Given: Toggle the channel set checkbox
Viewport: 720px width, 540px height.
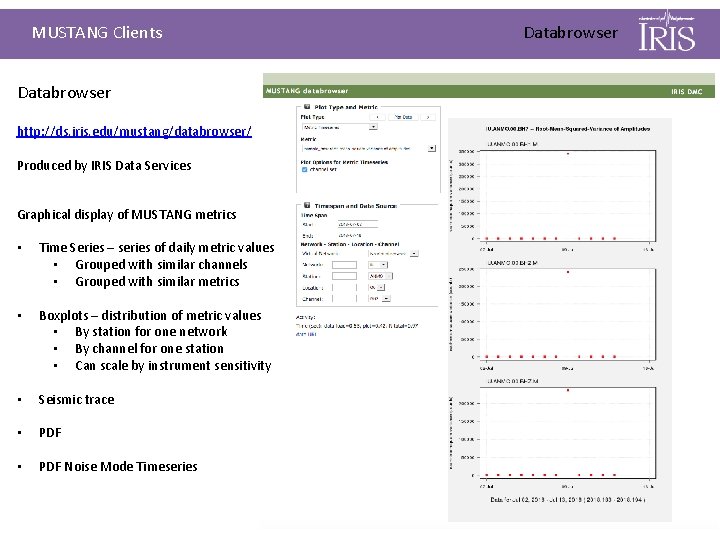Looking at the screenshot, I should [304, 169].
